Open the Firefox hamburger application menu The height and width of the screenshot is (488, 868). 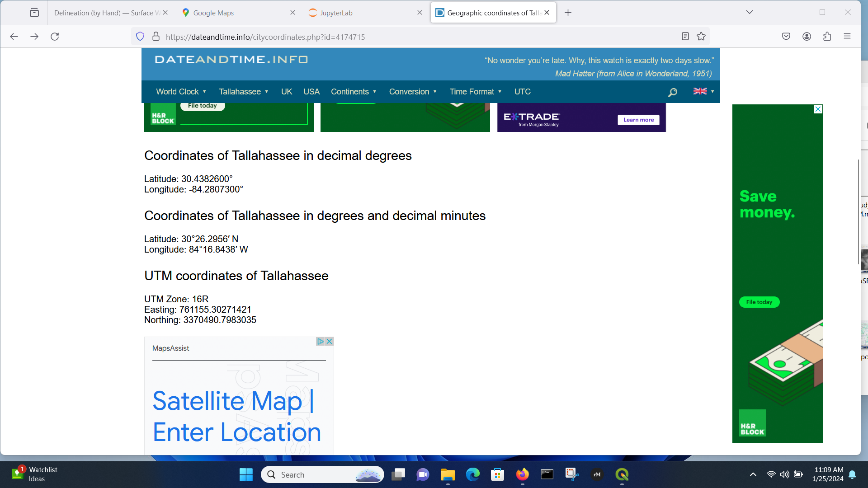tap(847, 37)
